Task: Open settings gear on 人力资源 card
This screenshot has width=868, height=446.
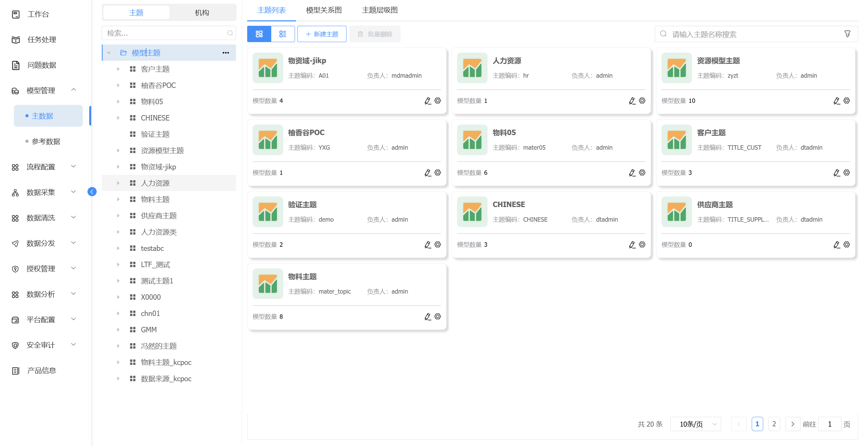Action: click(642, 101)
